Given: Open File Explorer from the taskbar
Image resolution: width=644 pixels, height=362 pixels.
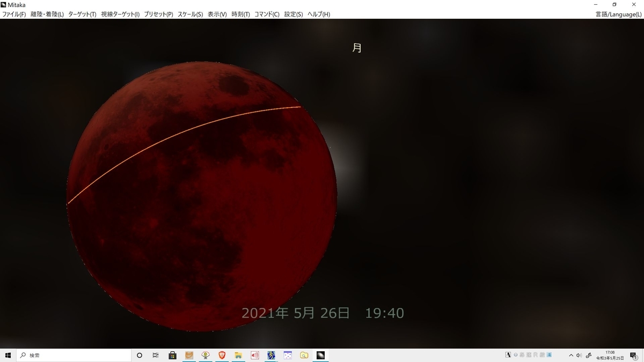Looking at the screenshot, I should pyautogui.click(x=238, y=354).
